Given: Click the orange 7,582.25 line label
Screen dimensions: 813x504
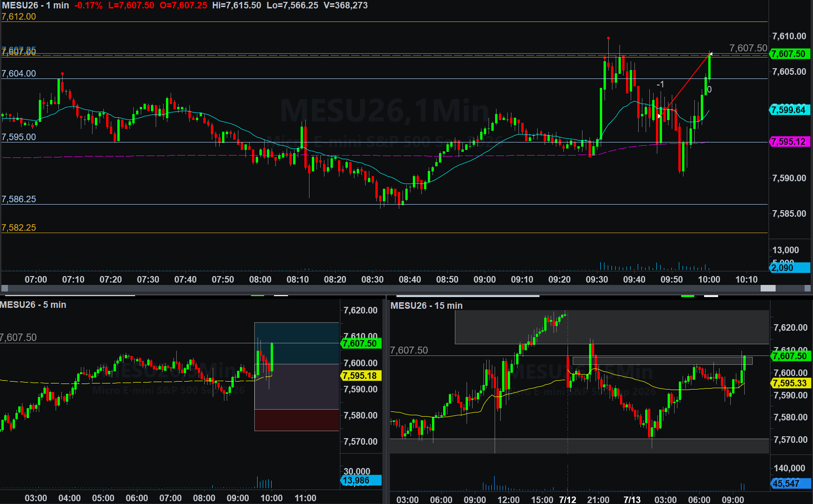Looking at the screenshot, I should [19, 227].
